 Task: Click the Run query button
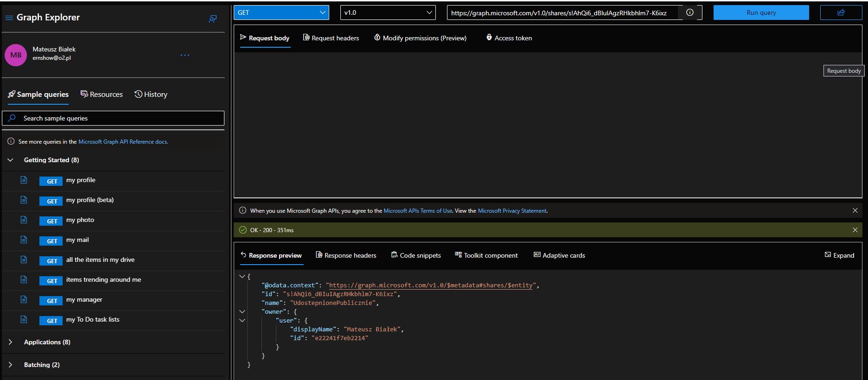761,13
